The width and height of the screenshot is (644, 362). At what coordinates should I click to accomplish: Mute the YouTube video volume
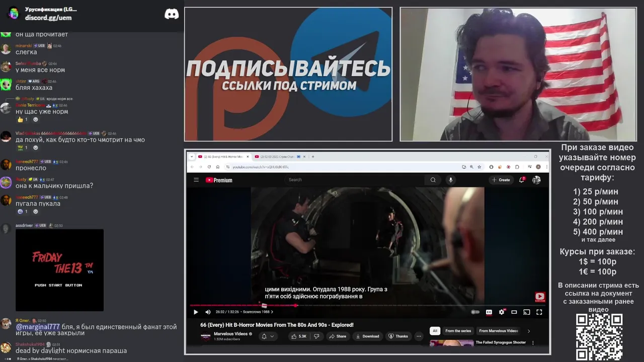click(208, 312)
